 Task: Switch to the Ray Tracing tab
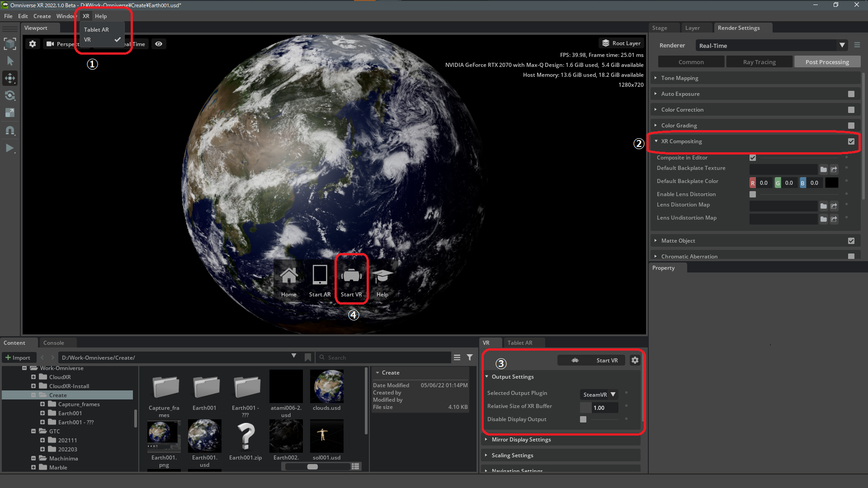point(759,62)
